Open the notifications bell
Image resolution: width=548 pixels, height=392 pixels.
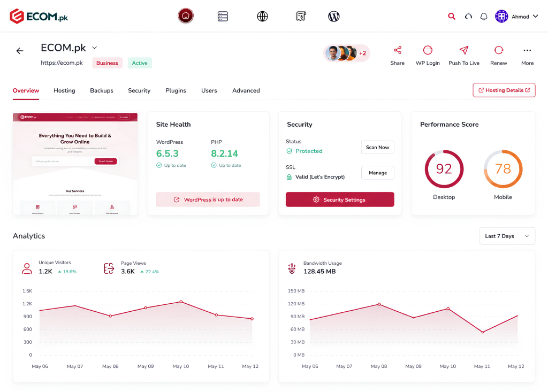484,17
